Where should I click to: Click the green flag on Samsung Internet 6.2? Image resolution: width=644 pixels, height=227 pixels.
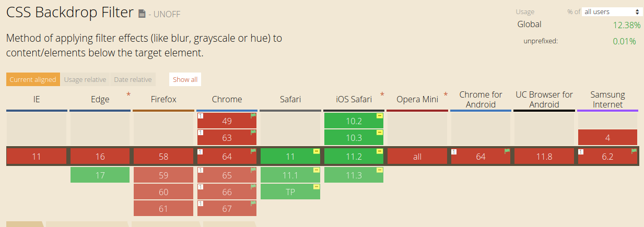click(x=634, y=151)
